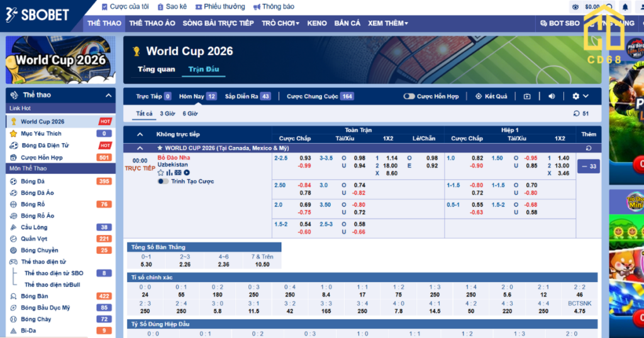644x338 pixels.
Task: Click the SBOBET logo
Action: point(37,15)
